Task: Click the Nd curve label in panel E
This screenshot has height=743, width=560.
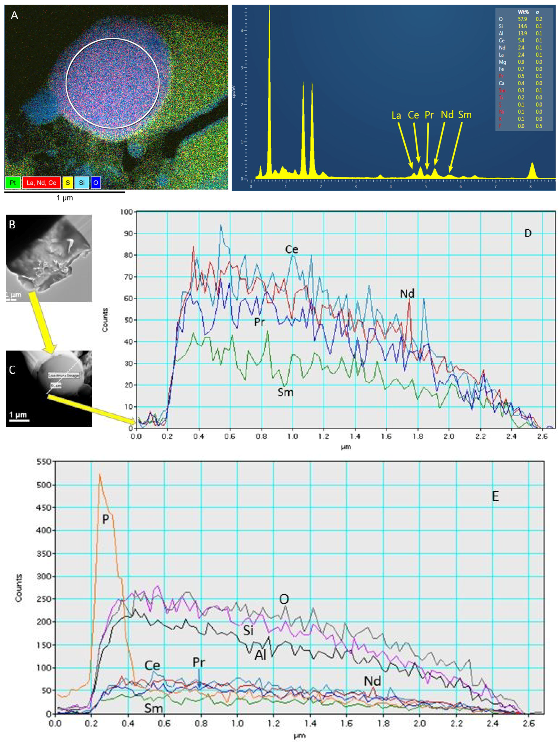Action: point(372,681)
